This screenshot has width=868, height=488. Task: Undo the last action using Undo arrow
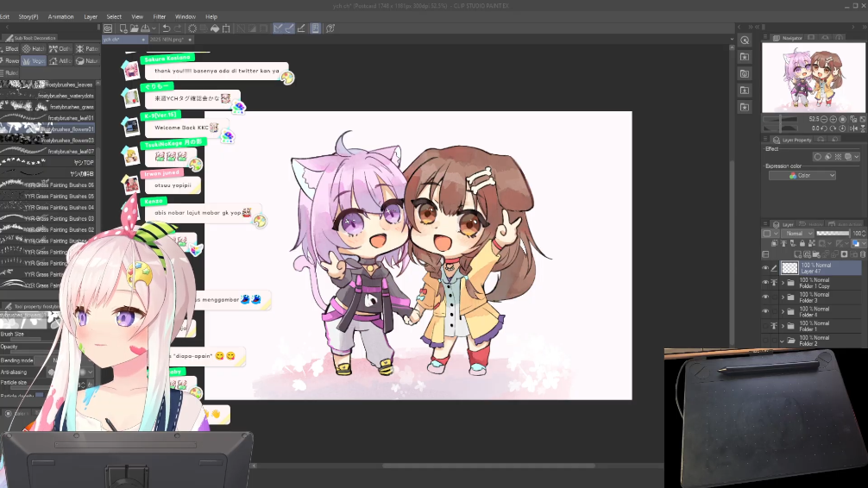point(166,28)
